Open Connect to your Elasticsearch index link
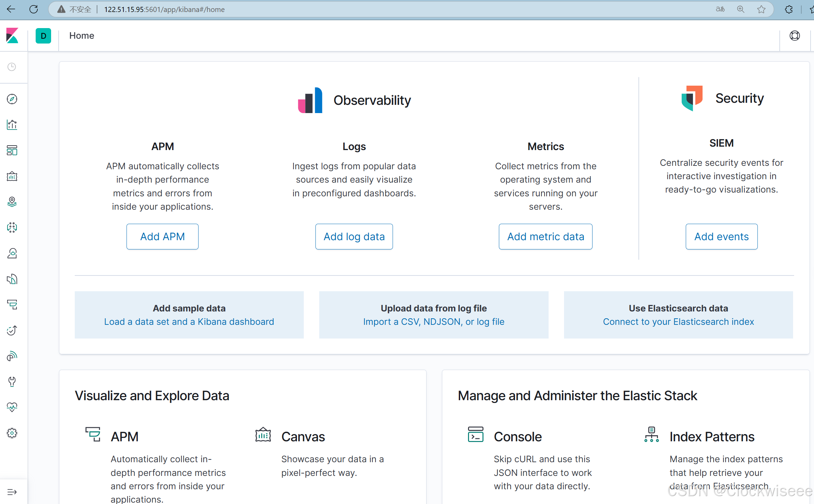This screenshot has height=504, width=814. (x=678, y=322)
